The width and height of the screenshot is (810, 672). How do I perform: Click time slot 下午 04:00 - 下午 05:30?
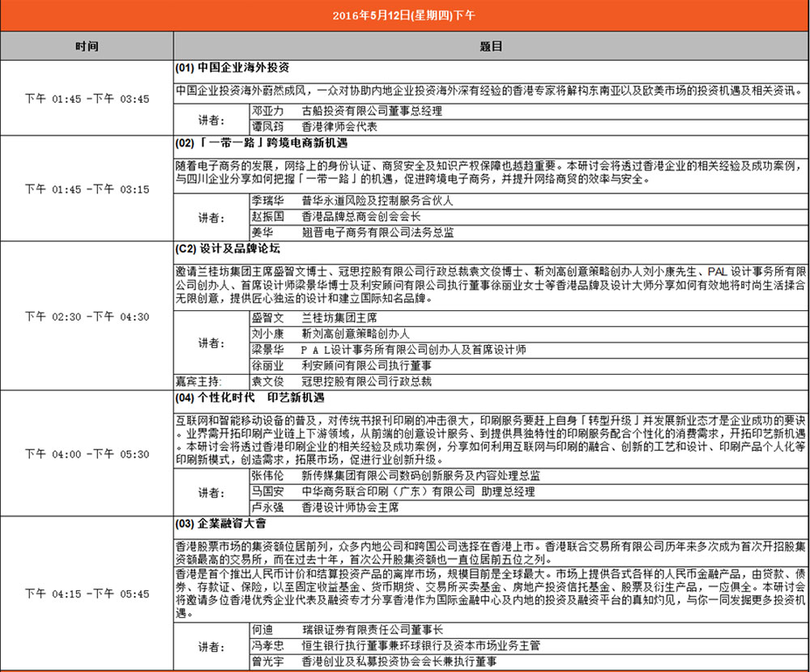click(x=87, y=454)
